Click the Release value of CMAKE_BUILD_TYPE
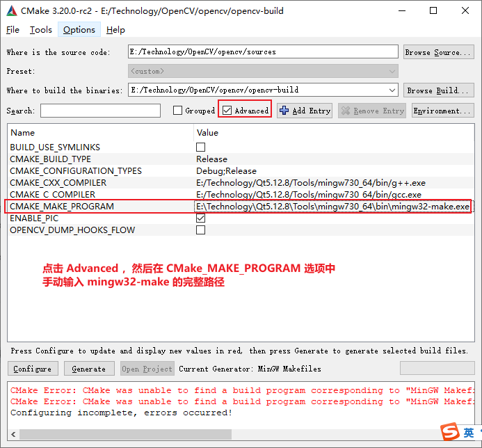This screenshot has width=482, height=448. click(x=212, y=159)
